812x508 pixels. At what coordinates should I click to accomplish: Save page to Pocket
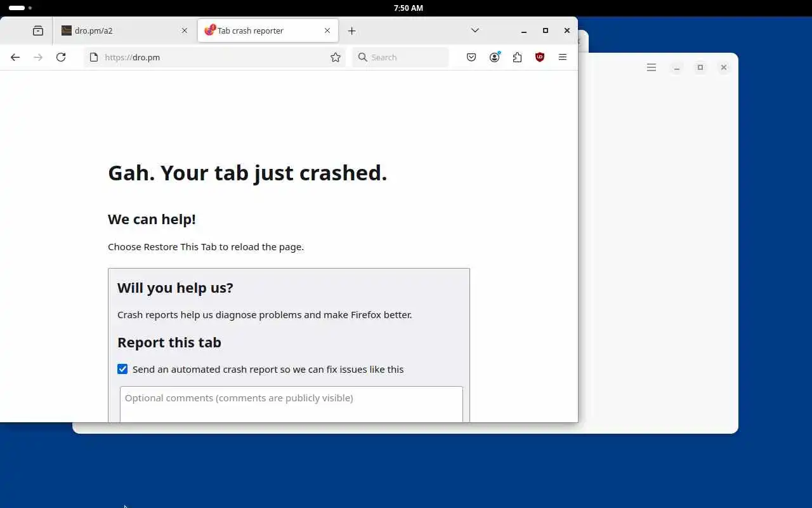tap(471, 57)
